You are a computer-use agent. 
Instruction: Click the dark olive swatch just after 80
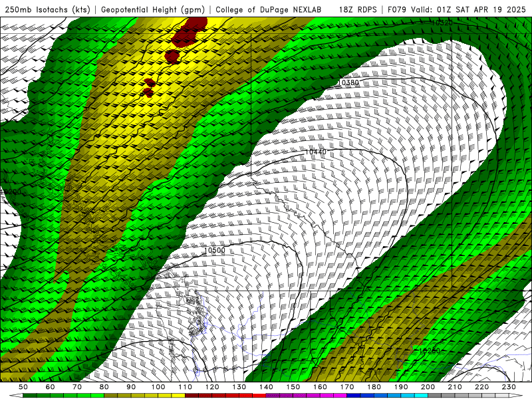(x=111, y=395)
